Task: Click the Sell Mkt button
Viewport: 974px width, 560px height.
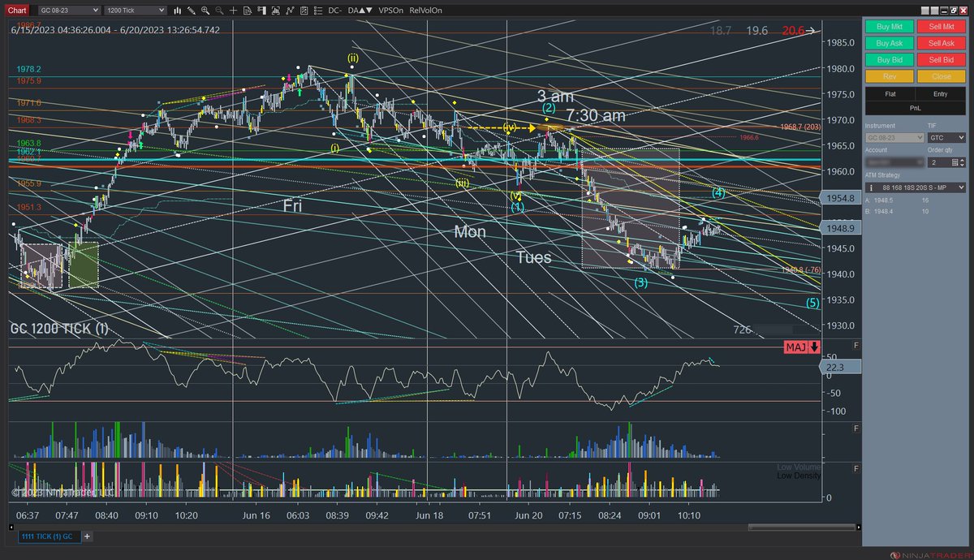Action: [x=942, y=27]
